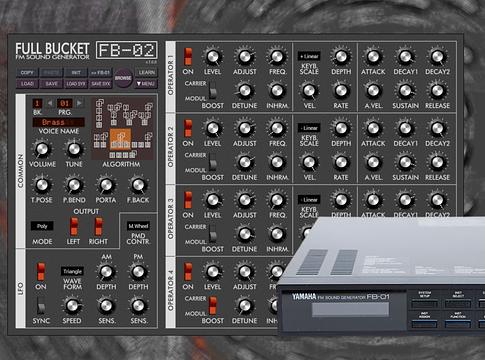Screen dimensions: 485x360
Task: Toggle Operator 3 ON switch
Action: 188,200
